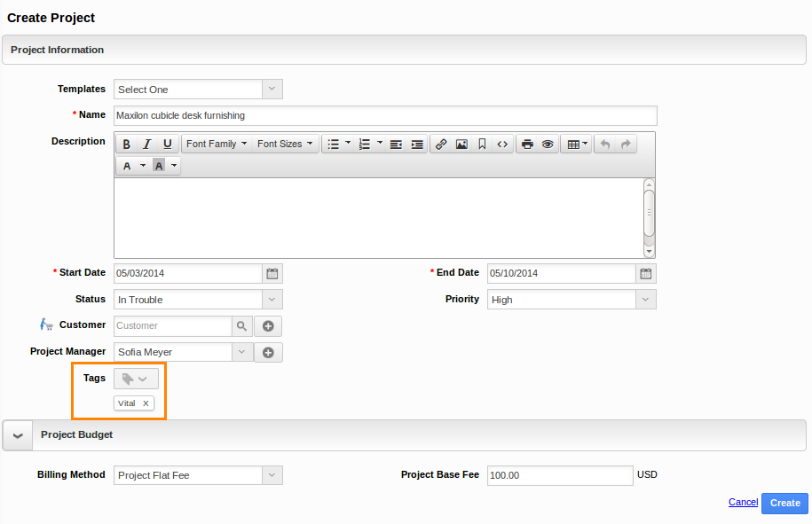Add a new Customer with the plus icon
Viewport: 812px width, 524px height.
[267, 325]
